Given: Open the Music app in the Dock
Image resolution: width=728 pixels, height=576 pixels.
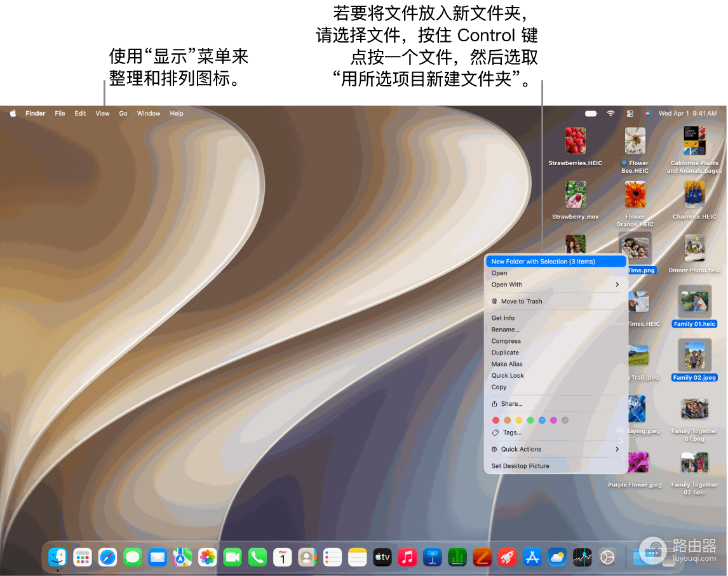Looking at the screenshot, I should (408, 557).
